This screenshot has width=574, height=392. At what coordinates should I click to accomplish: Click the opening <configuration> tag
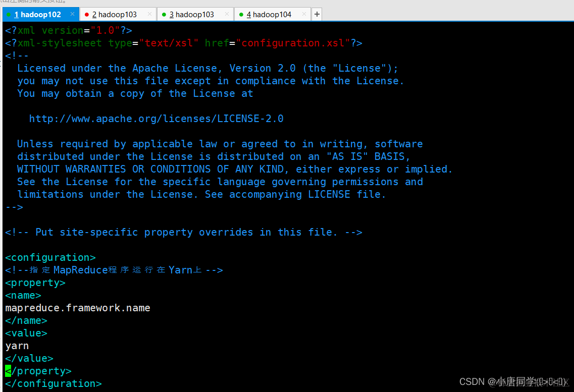coord(50,257)
